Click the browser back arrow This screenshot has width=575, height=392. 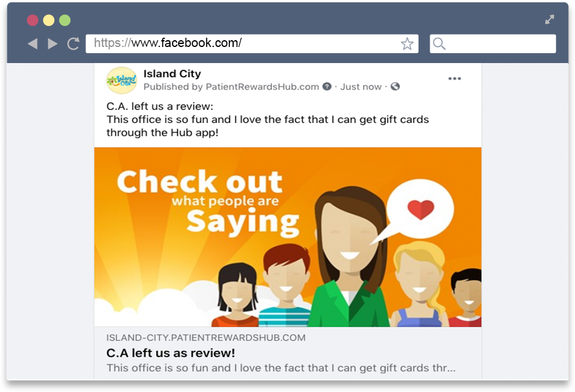pyautogui.click(x=33, y=44)
